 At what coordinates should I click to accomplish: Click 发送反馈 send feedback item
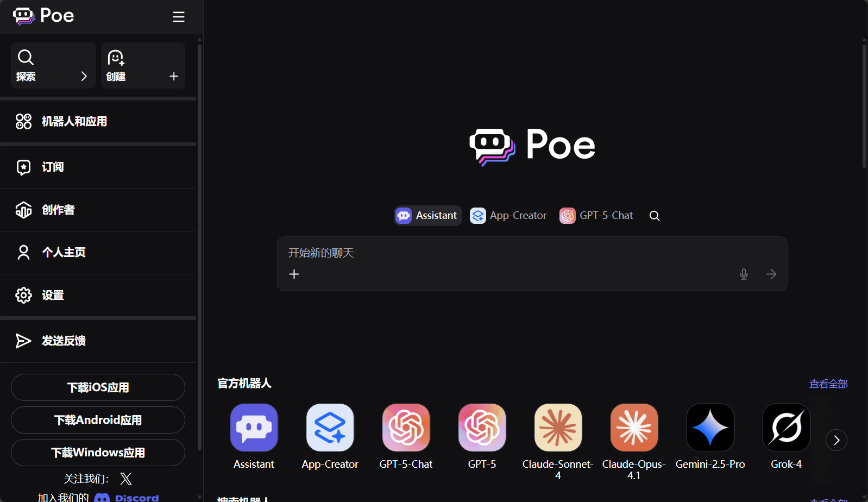(x=98, y=341)
